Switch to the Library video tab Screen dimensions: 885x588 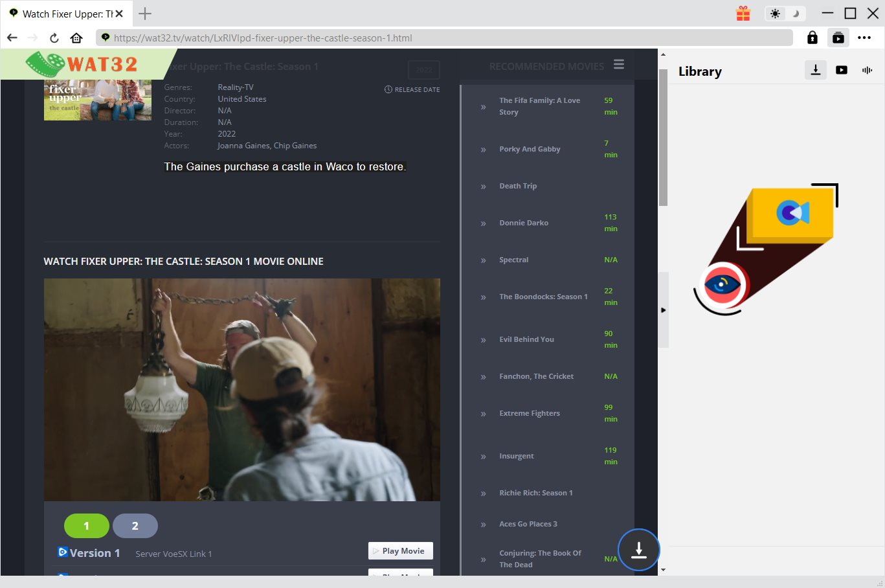842,70
